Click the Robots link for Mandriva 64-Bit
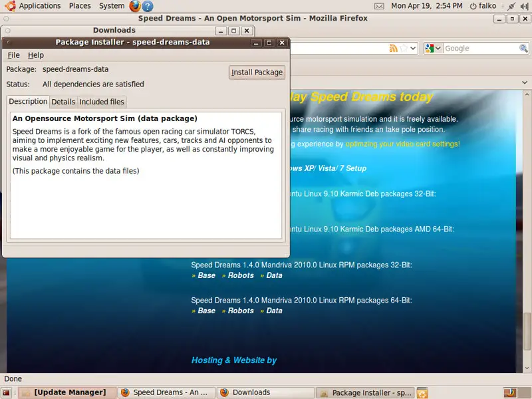Image resolution: width=532 pixels, height=399 pixels. [241, 311]
